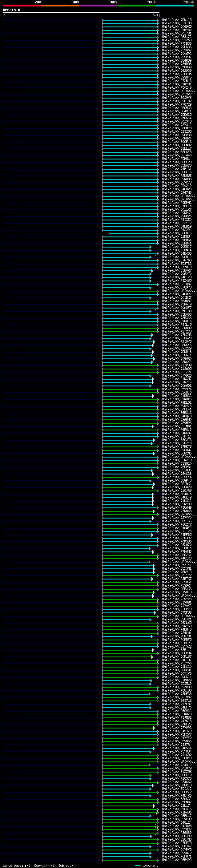Select the BP031518 query title
This screenshot has width=197, height=868.
click(11, 10)
